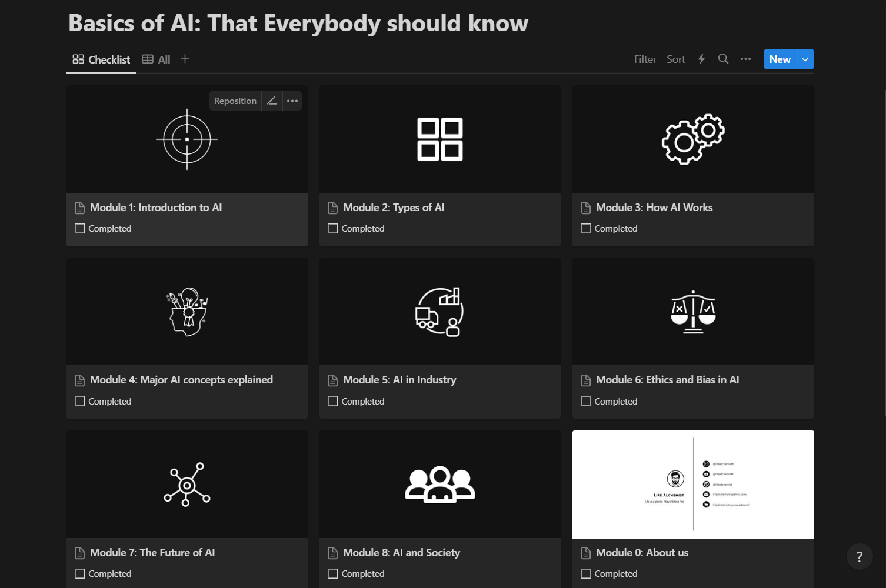Click the industry truck cover image
This screenshot has height=588, width=886.
click(x=440, y=312)
